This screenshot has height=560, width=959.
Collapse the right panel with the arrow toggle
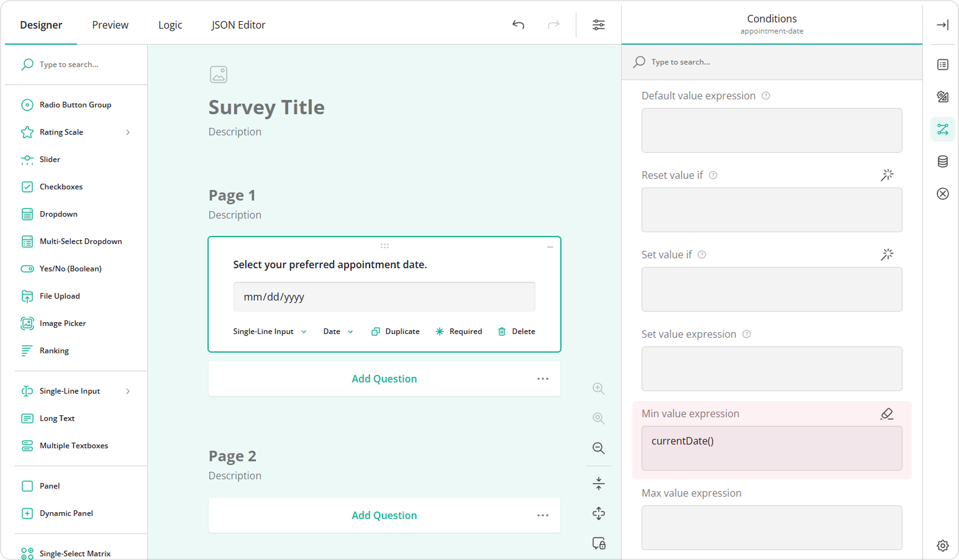(x=942, y=25)
